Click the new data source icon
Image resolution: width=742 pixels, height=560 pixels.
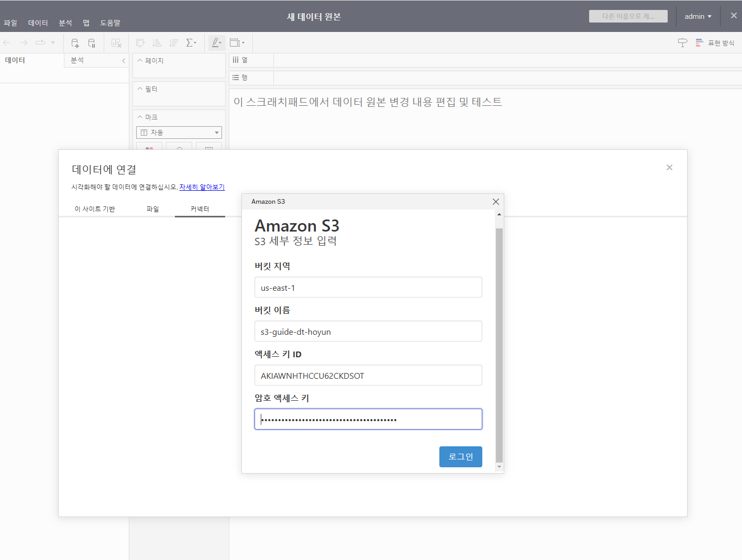(75, 43)
